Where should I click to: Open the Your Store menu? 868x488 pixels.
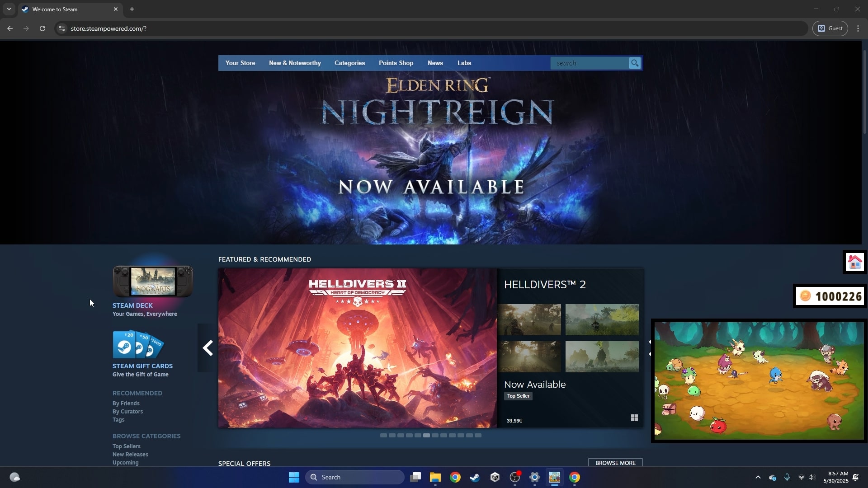[240, 63]
